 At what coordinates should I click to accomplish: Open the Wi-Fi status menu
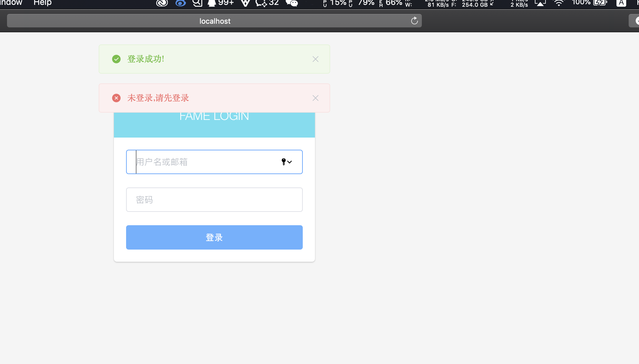[x=559, y=3]
